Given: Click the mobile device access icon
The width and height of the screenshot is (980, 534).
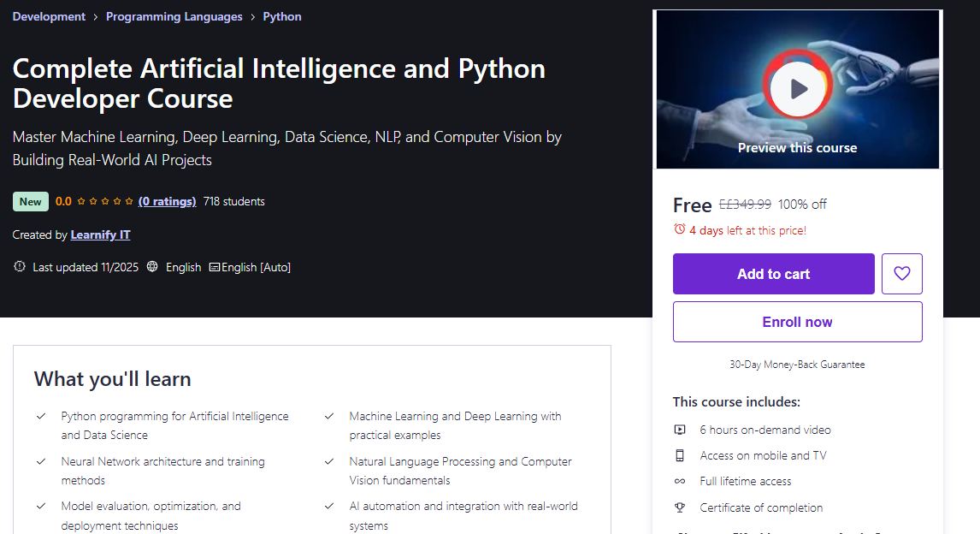Looking at the screenshot, I should [679, 455].
